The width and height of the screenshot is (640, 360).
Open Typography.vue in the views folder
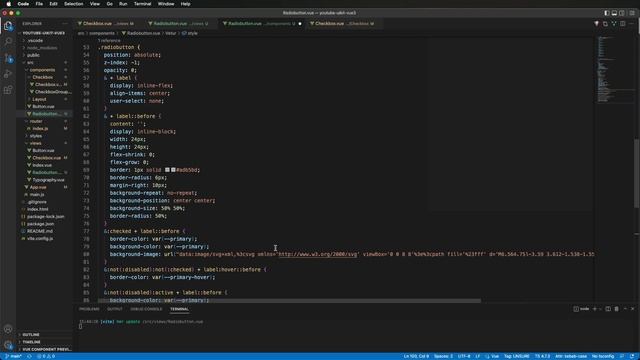click(x=48, y=180)
